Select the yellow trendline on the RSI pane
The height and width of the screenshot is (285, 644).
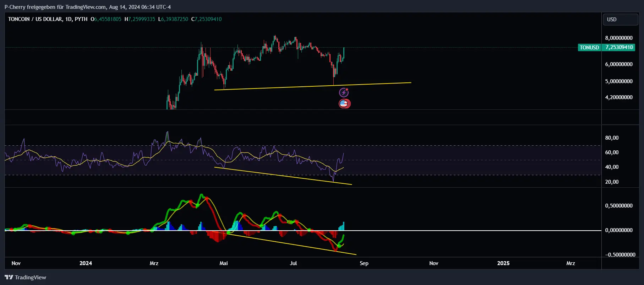point(283,176)
